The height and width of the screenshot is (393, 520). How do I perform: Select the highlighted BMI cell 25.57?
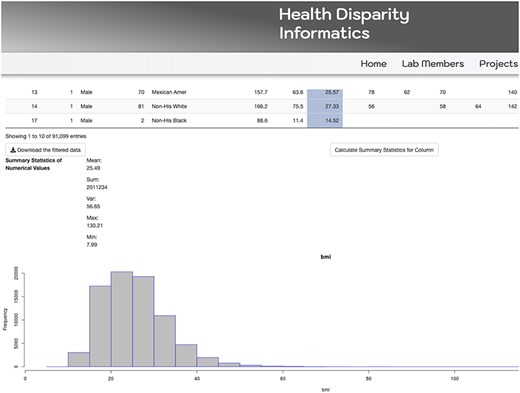325,92
